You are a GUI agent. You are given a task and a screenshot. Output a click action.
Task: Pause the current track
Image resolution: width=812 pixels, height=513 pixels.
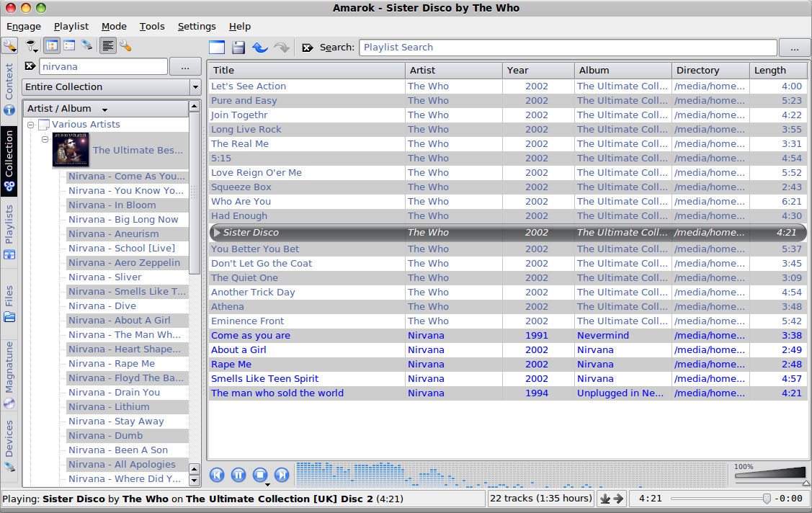(238, 475)
